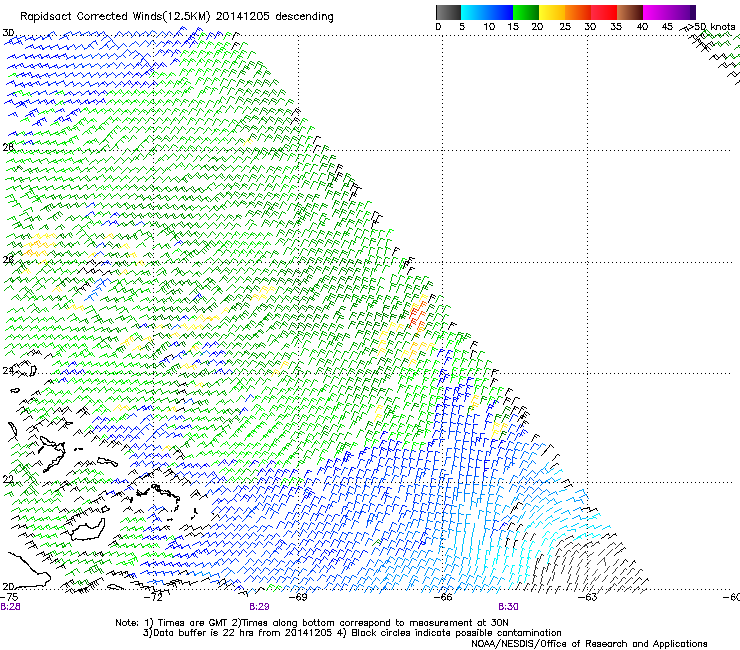
Task: Click the longitude label '-69'
Action: tap(299, 597)
